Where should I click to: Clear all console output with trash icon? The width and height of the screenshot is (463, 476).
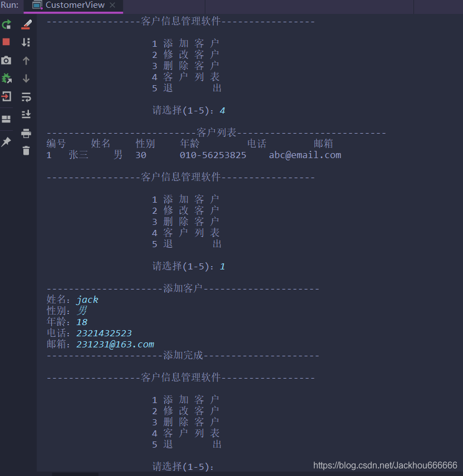[26, 150]
